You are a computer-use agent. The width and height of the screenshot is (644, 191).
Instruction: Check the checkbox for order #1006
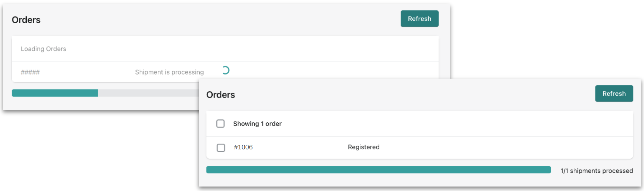tap(221, 148)
